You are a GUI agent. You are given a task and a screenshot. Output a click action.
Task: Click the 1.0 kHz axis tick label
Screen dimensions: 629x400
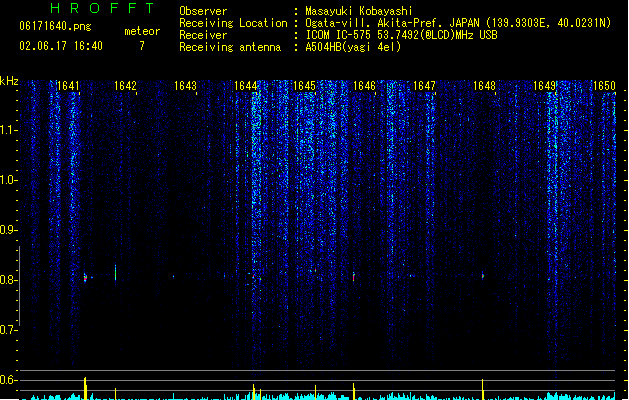[8, 180]
